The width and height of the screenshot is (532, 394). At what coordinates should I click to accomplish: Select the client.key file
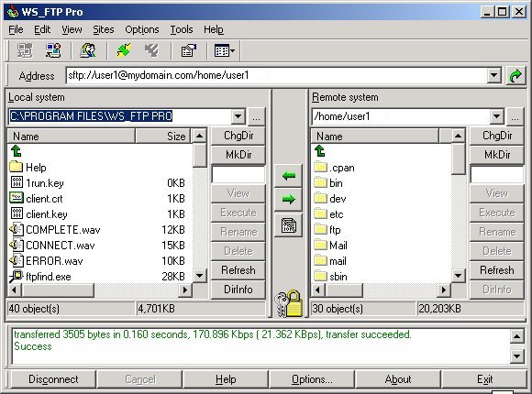point(39,214)
